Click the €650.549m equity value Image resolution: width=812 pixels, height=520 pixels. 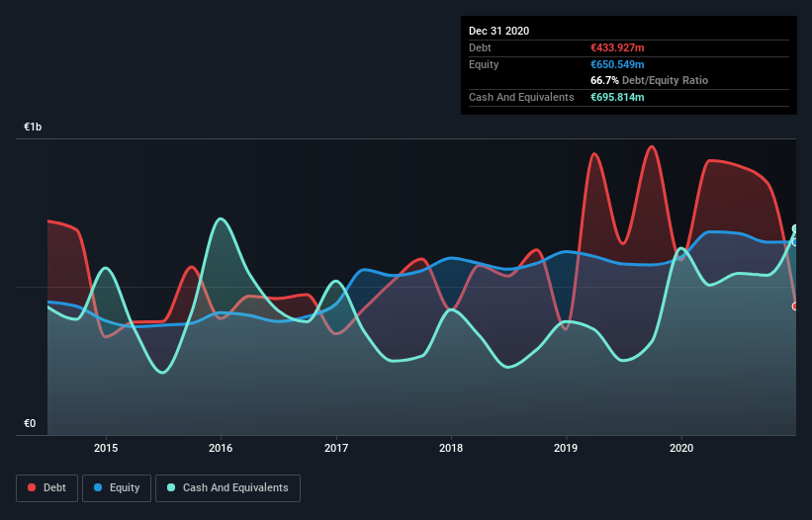click(x=617, y=64)
